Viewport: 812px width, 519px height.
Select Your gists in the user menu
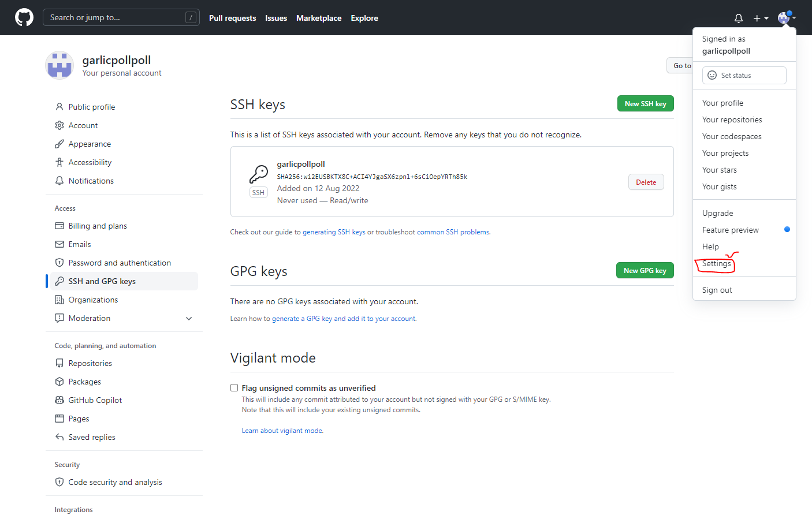tap(744, 186)
